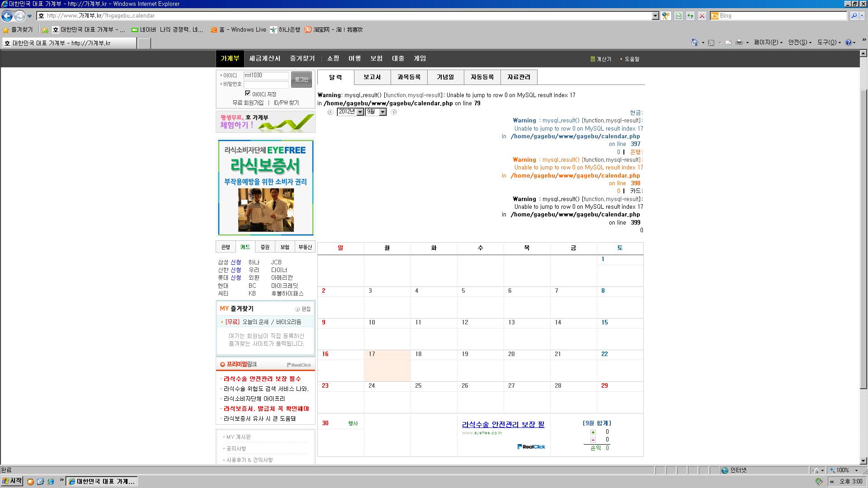Switch to the 기념일 tab
868x488 pixels.
445,77
